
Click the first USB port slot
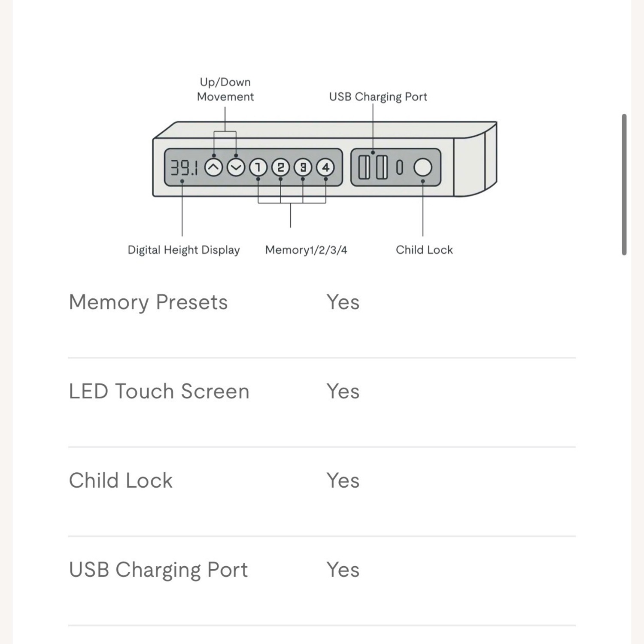(364, 167)
